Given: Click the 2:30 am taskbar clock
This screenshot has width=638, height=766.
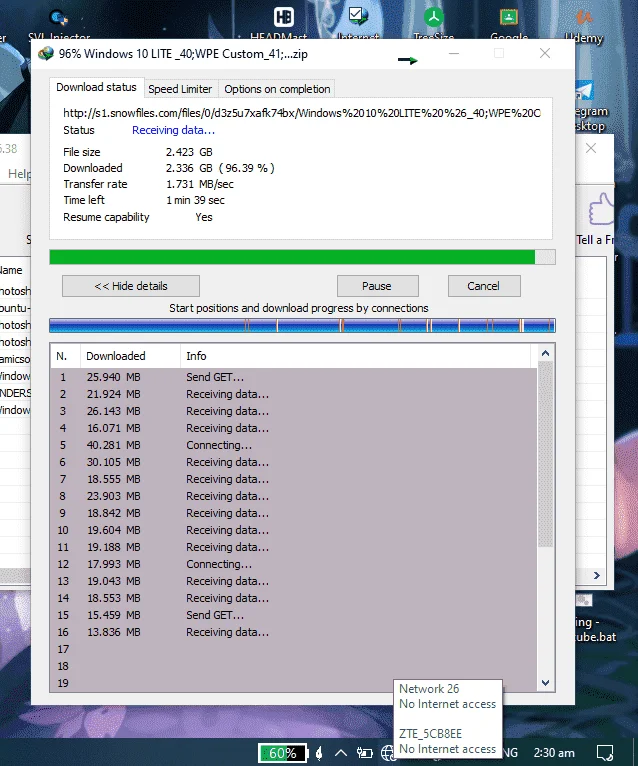Looking at the screenshot, I should [x=554, y=753].
